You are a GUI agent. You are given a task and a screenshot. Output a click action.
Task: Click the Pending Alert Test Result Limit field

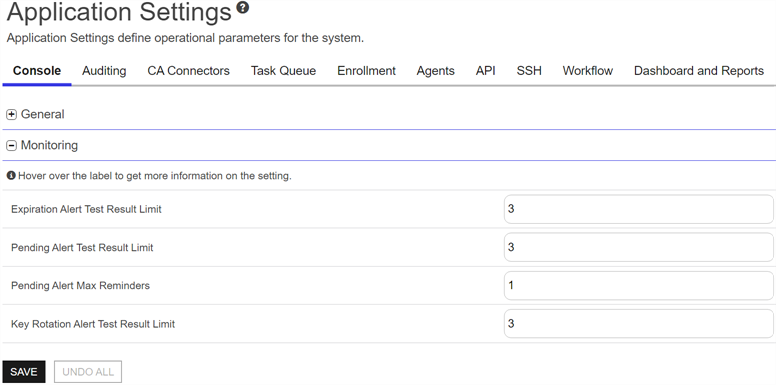pos(638,247)
